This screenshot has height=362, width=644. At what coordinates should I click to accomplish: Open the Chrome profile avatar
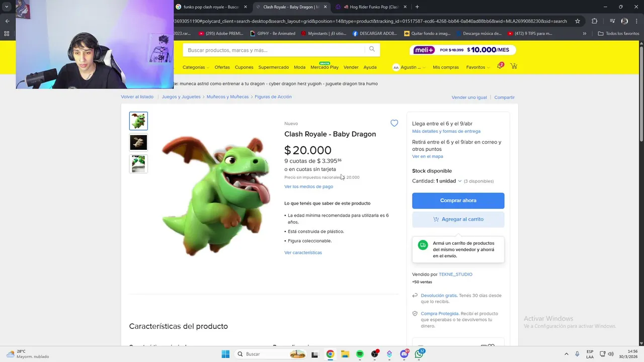click(x=624, y=21)
